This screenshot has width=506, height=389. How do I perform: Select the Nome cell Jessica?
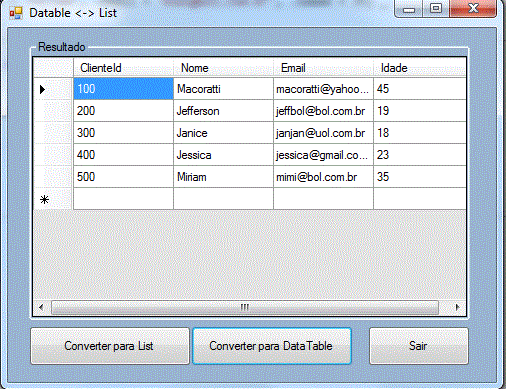(223, 155)
